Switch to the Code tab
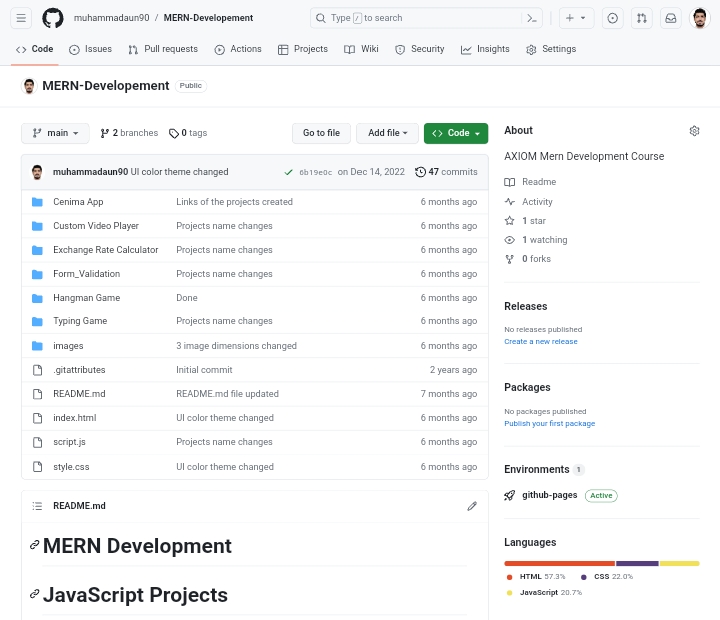The image size is (720, 620). click(34, 49)
